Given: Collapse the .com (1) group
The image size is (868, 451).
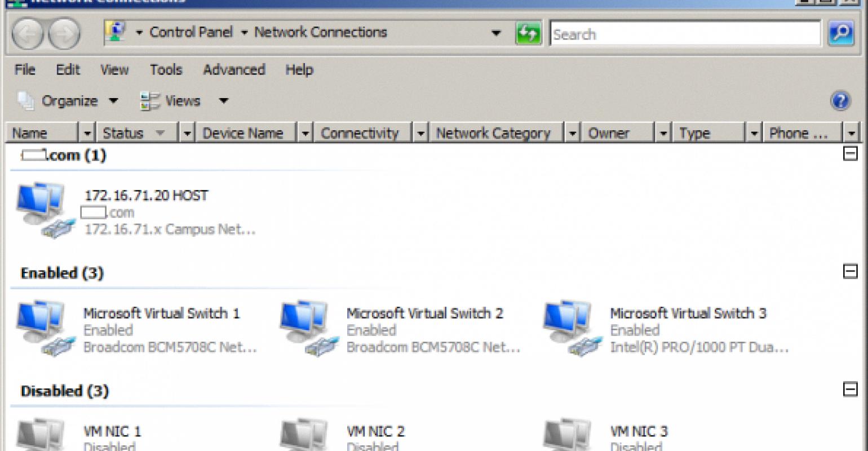Looking at the screenshot, I should point(849,154).
